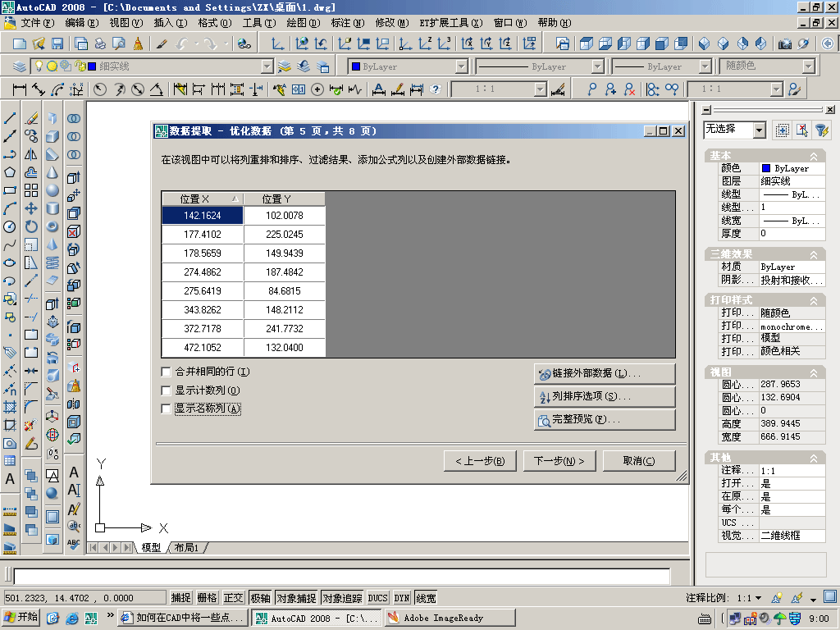Click the 3D sphere solid icon

[52, 190]
